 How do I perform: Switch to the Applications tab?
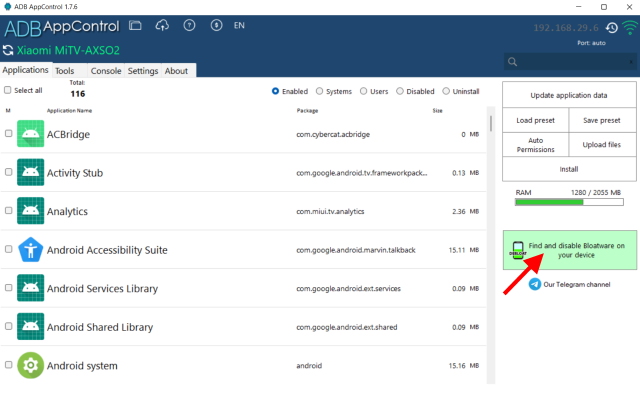point(25,70)
